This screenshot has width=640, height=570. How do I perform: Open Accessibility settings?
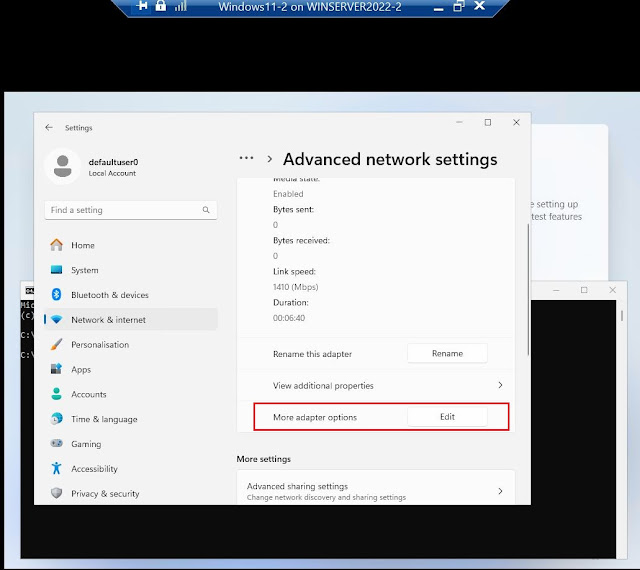click(x=131, y=469)
